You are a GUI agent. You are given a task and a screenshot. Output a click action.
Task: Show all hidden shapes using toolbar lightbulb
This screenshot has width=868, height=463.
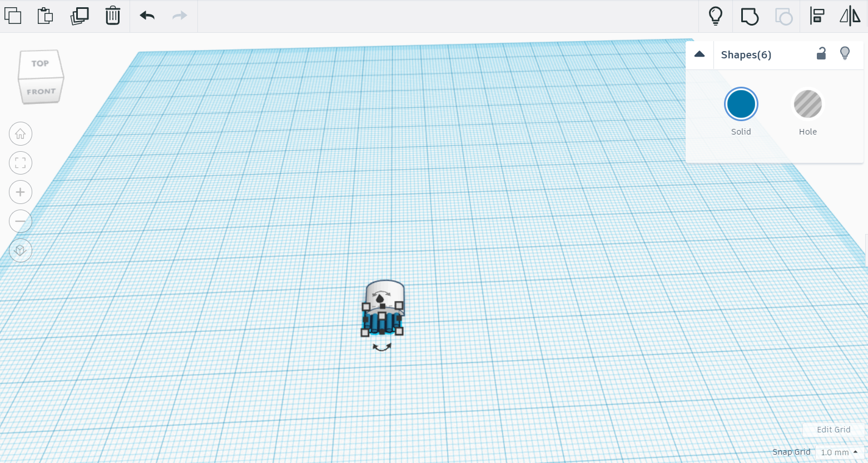[x=716, y=16]
